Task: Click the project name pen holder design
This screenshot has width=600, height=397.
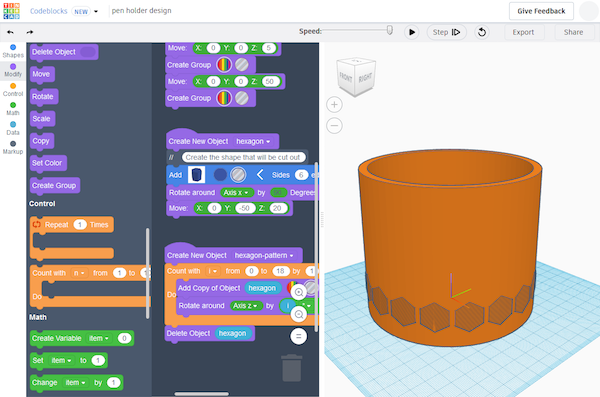Action: pos(142,11)
